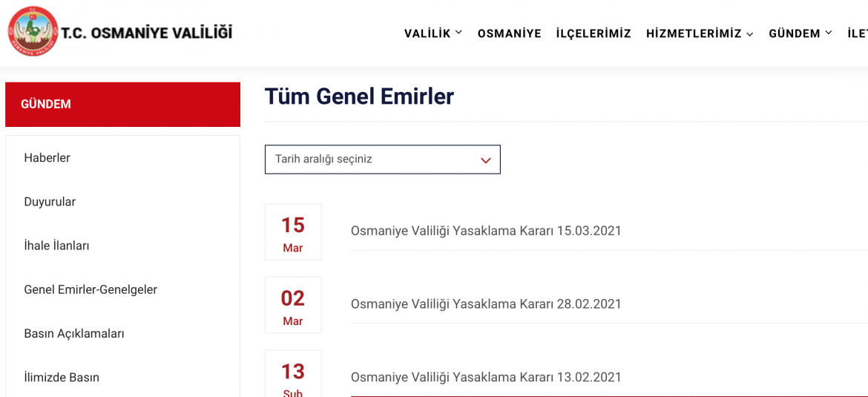The width and height of the screenshot is (868, 397).
Task: Click the red GÜNDEM sidebar header
Action: pos(123,105)
